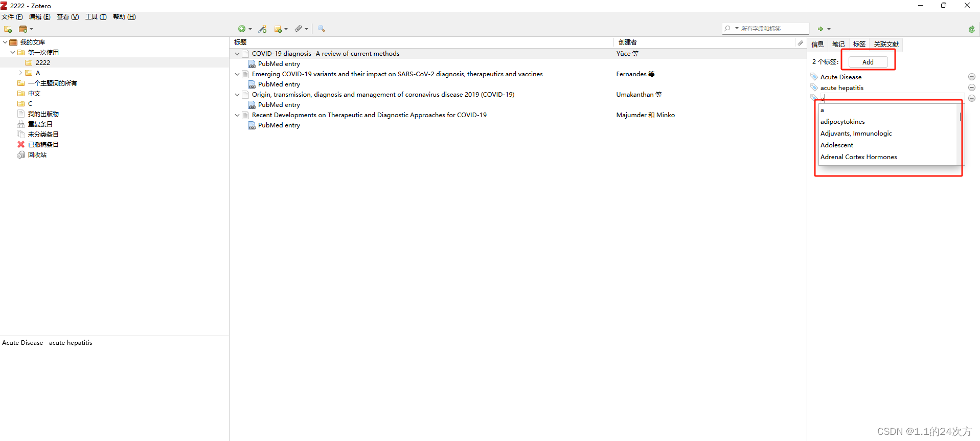The height and width of the screenshot is (441, 980).
Task: Open the advanced search magnifier
Action: coord(321,29)
